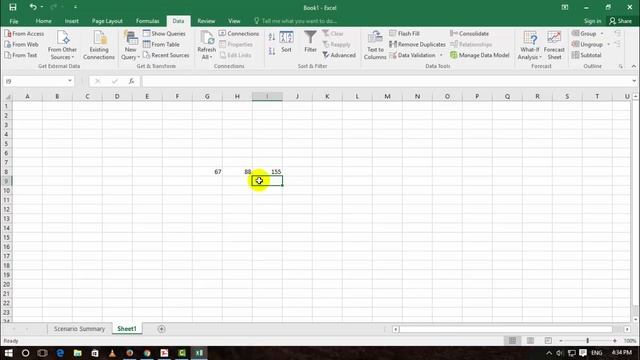Click zoom in plus button
Screen dimensions: 640x360
coord(615,341)
